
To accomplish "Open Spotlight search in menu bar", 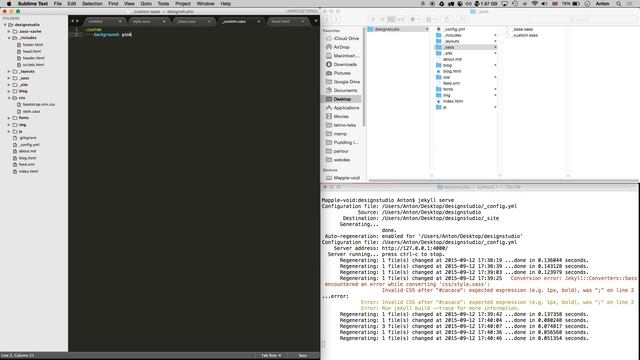I will 619,4.
